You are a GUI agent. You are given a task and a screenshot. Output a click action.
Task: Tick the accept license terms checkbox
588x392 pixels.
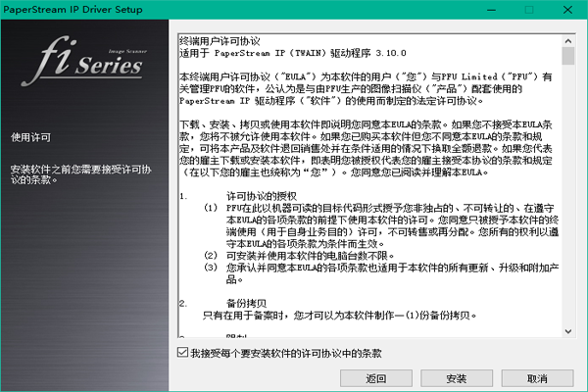183,352
